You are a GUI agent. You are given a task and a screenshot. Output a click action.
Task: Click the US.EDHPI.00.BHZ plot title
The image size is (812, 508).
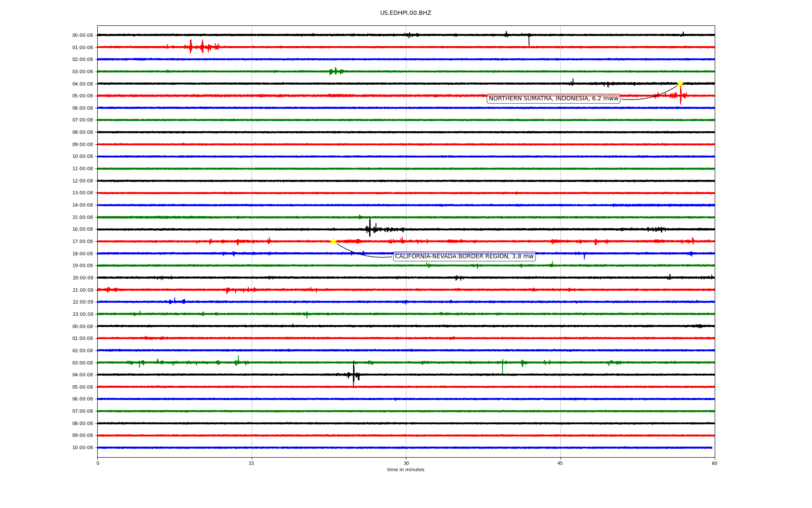405,13
